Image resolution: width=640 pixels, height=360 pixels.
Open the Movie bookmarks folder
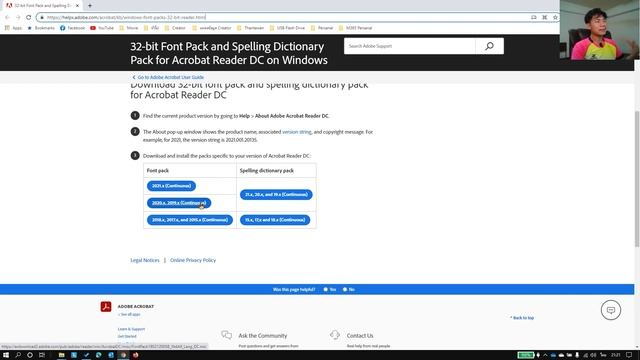tap(129, 28)
